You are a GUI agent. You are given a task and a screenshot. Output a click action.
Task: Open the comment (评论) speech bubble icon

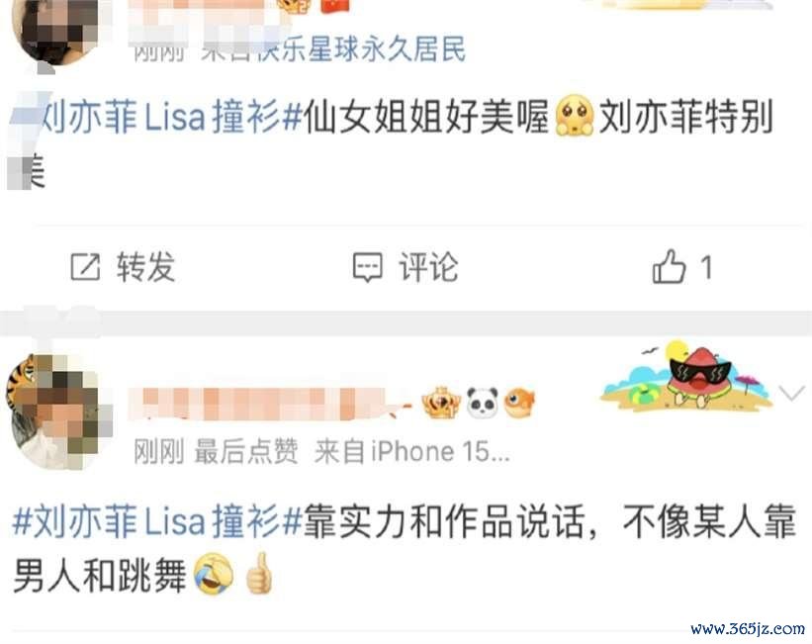click(x=368, y=267)
